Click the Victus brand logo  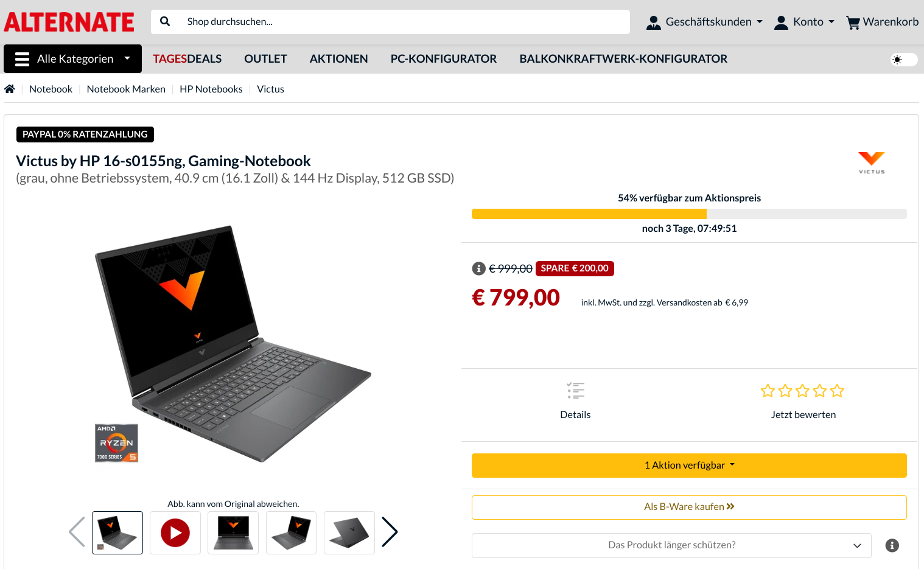tap(872, 162)
